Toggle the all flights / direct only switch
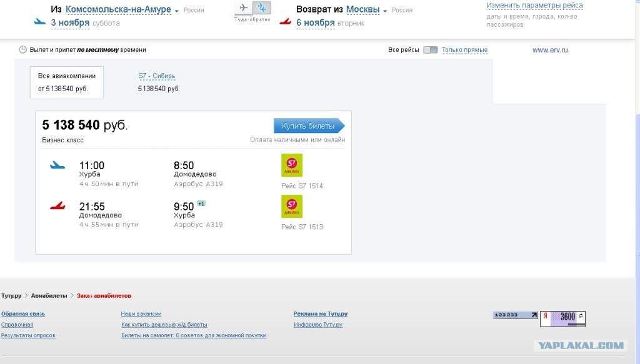This screenshot has height=364, width=640. (430, 50)
